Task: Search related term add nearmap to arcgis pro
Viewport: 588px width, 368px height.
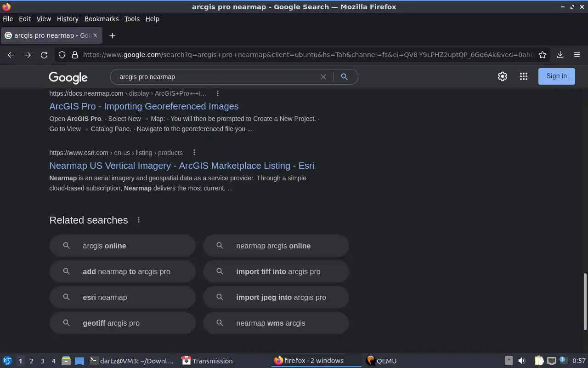Action: (122, 271)
